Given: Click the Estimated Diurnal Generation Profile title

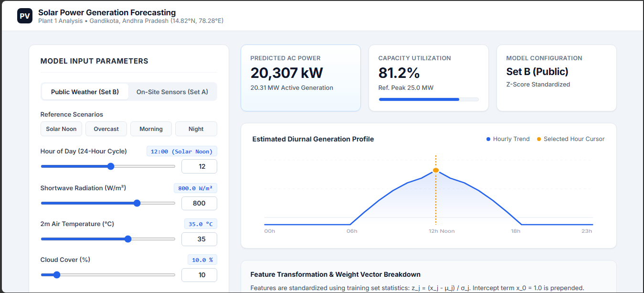Looking at the screenshot, I should [313, 139].
